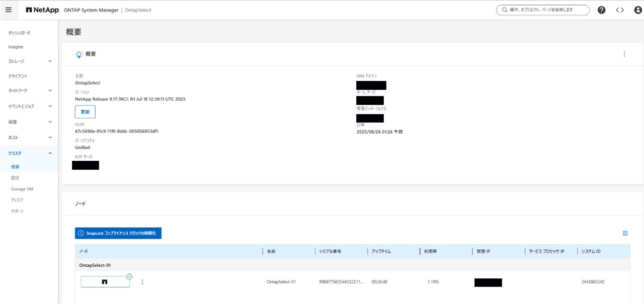This screenshot has width=644, height=307.
Task: Open the API log code icon
Action: pyautogui.click(x=620, y=10)
